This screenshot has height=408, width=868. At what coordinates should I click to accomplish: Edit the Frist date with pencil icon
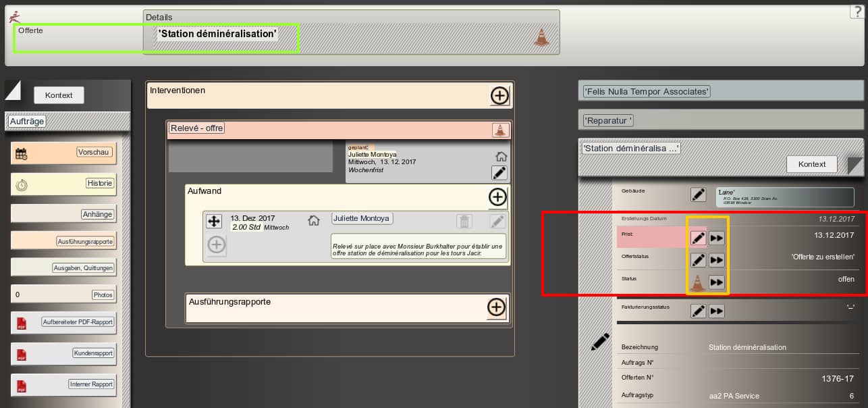pos(698,237)
